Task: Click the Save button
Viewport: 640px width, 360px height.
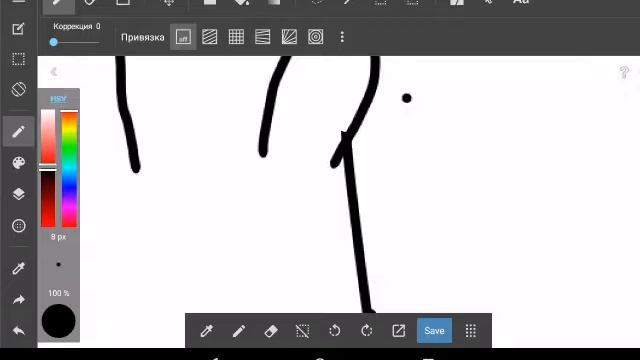Action: [x=434, y=331]
